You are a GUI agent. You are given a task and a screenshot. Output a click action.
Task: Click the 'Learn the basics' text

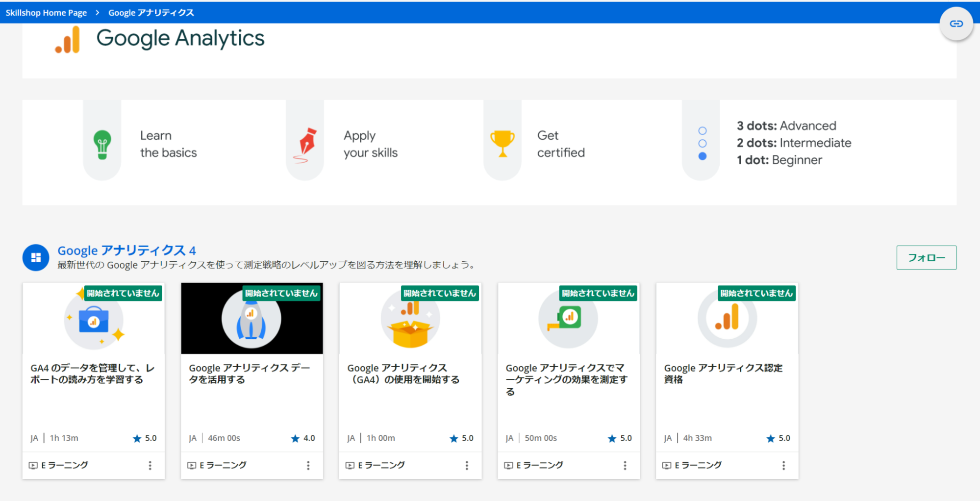coord(168,144)
